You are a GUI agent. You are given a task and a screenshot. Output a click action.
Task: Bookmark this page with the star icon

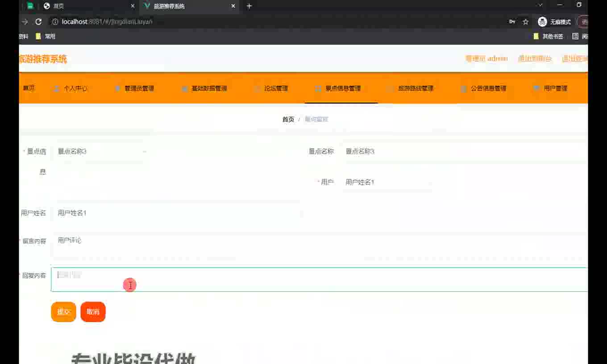click(x=526, y=21)
